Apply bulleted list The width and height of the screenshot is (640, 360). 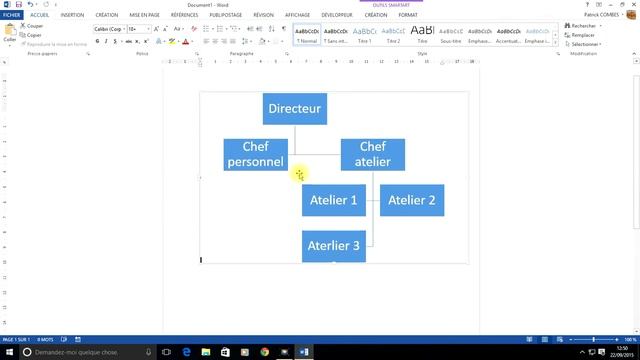pos(206,29)
